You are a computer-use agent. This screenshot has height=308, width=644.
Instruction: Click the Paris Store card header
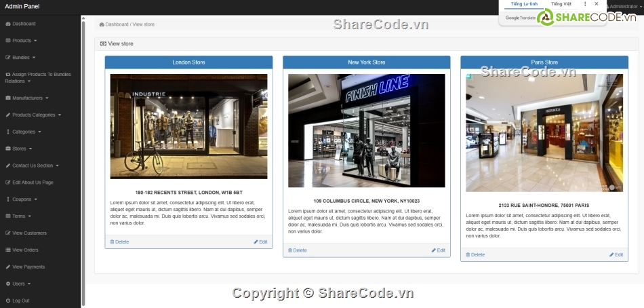click(x=544, y=62)
